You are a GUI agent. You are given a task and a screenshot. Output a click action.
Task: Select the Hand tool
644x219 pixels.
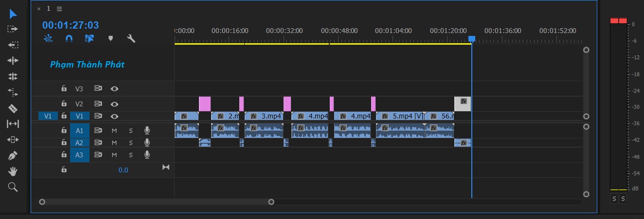pos(13,171)
